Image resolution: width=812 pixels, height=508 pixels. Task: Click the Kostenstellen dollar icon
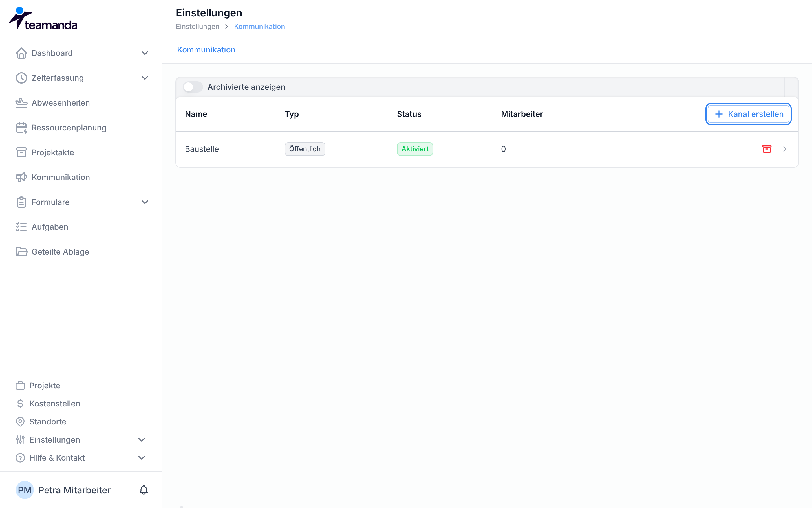tap(20, 404)
